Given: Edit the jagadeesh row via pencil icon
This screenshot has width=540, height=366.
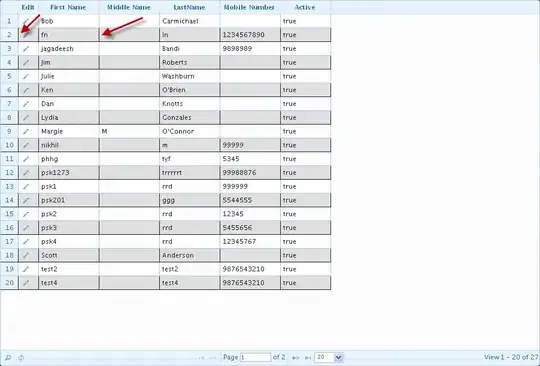Looking at the screenshot, I should [26, 49].
